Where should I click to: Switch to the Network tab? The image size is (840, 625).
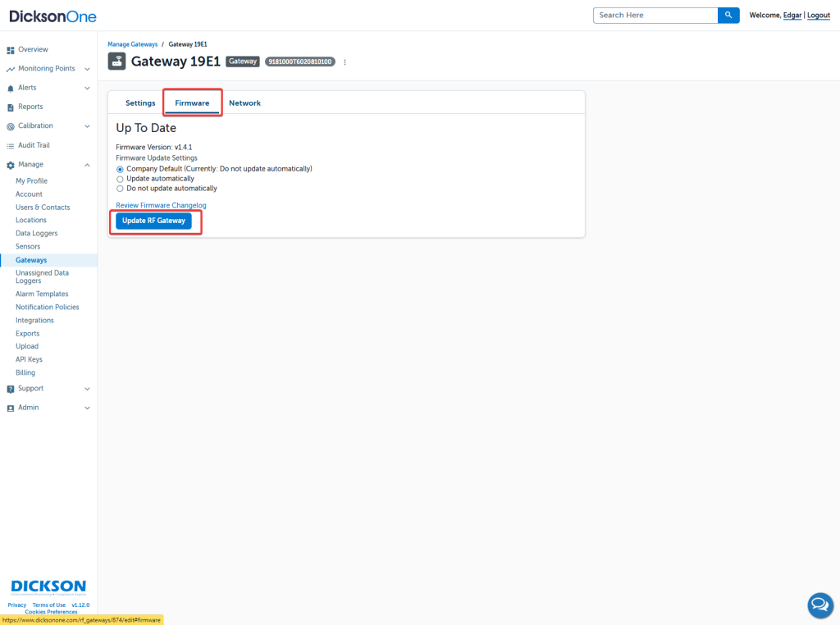(x=244, y=103)
